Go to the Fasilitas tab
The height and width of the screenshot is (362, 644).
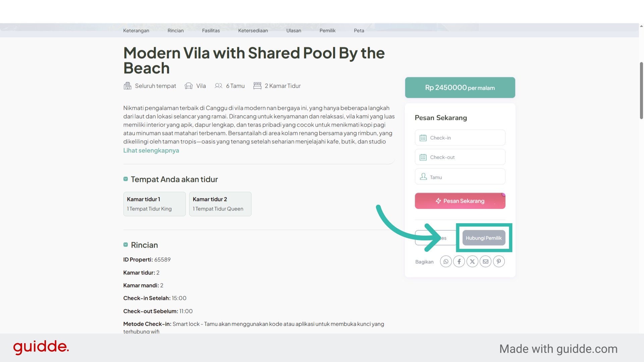pos(211,31)
